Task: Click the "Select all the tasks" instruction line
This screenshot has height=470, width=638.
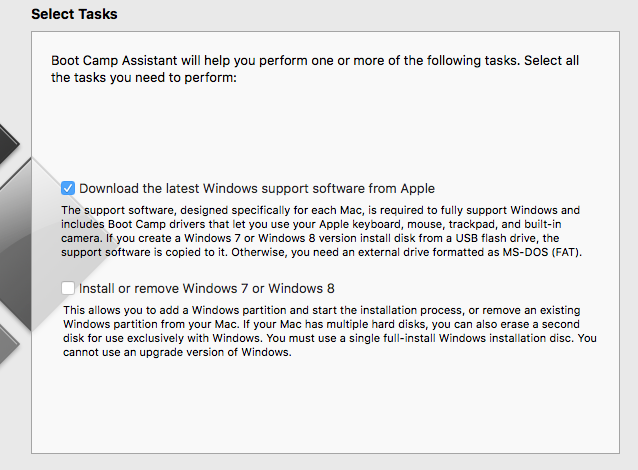Action: click(143, 78)
